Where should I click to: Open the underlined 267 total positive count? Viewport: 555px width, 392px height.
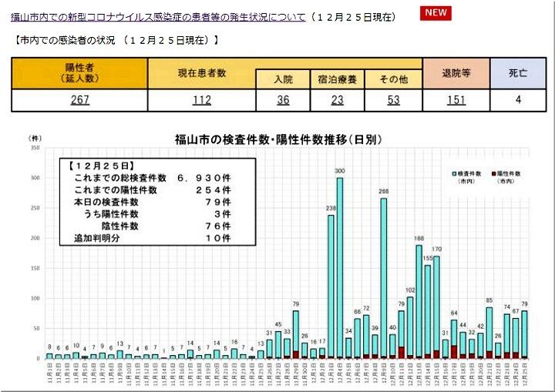[x=79, y=100]
